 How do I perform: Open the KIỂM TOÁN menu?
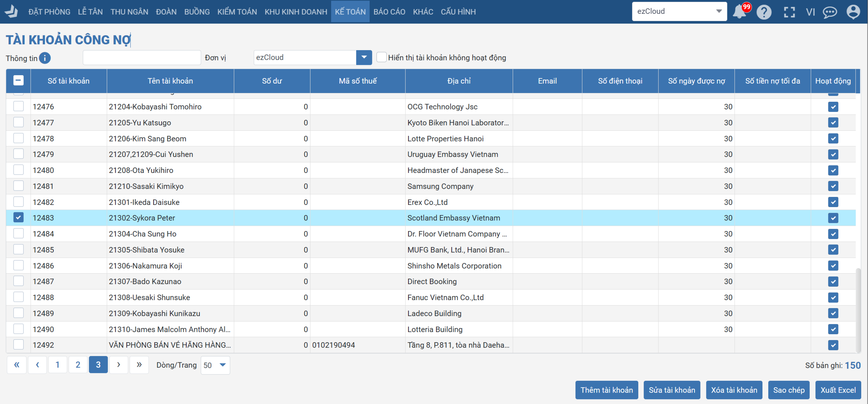click(x=237, y=12)
